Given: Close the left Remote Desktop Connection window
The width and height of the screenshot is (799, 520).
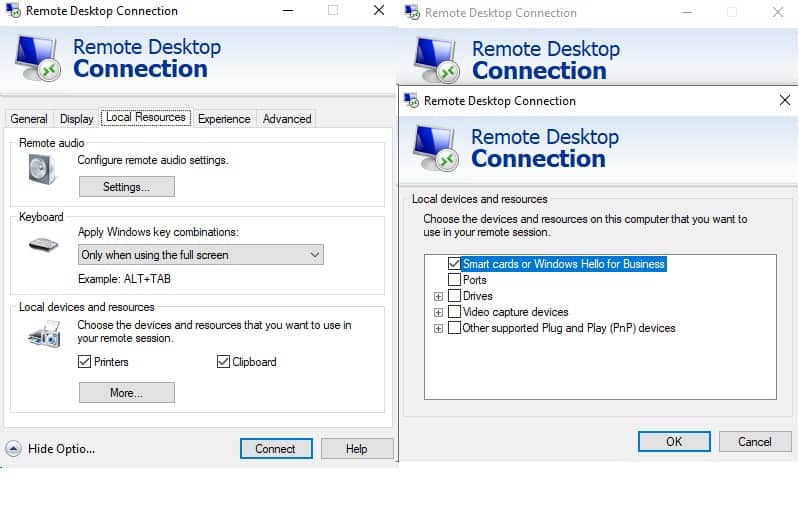Looking at the screenshot, I should coord(379,10).
